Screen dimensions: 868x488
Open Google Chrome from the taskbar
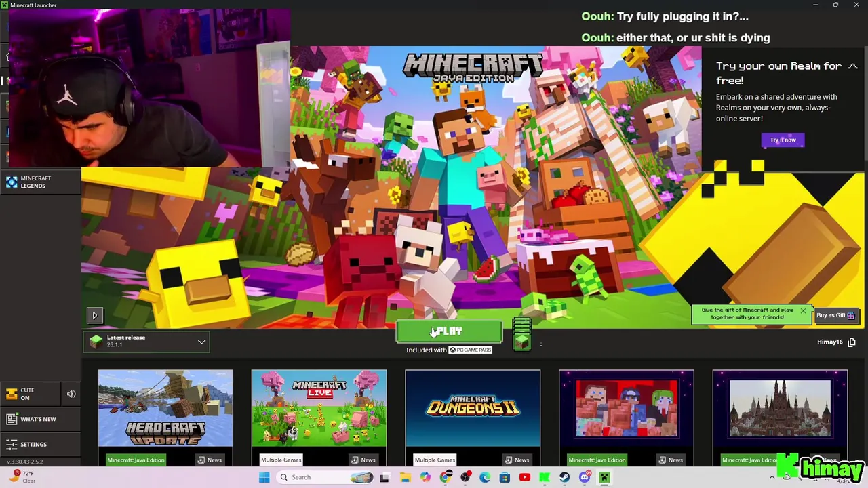[445, 477]
